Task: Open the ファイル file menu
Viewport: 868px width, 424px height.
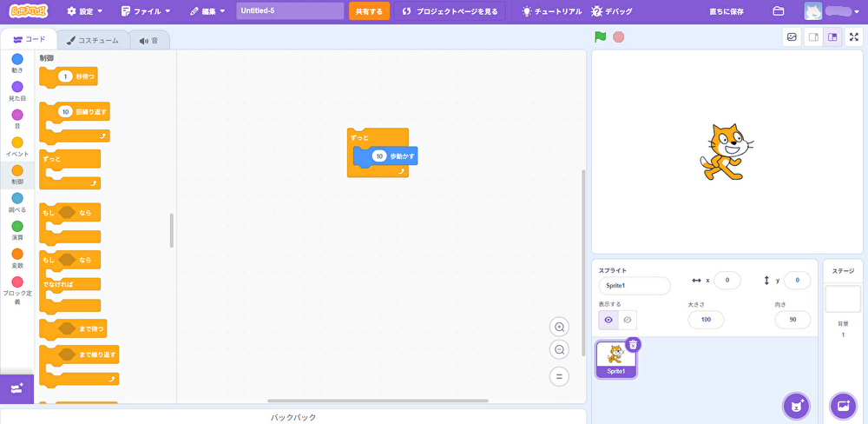Action: pyautogui.click(x=146, y=11)
